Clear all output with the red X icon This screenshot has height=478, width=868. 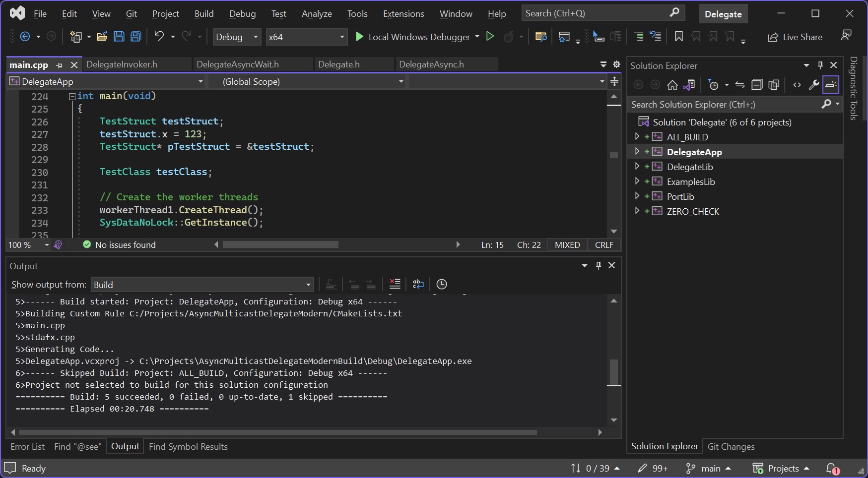tap(395, 284)
